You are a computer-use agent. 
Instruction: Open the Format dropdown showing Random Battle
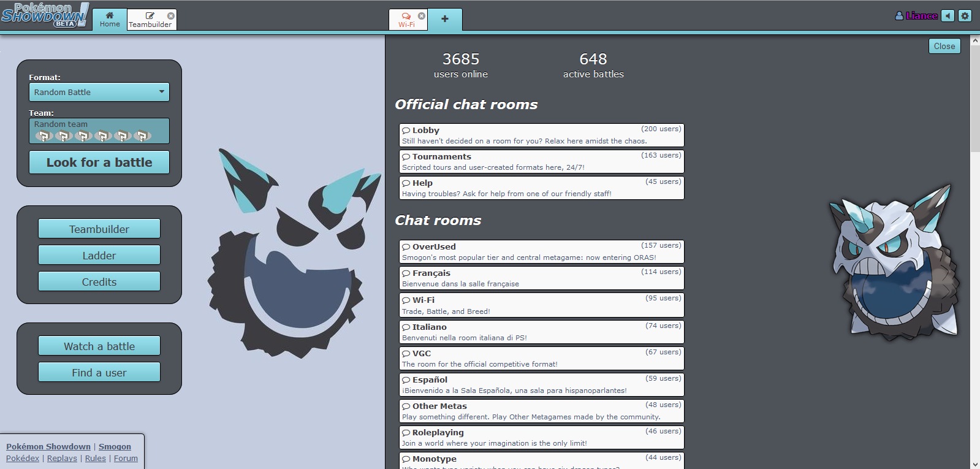tap(99, 92)
